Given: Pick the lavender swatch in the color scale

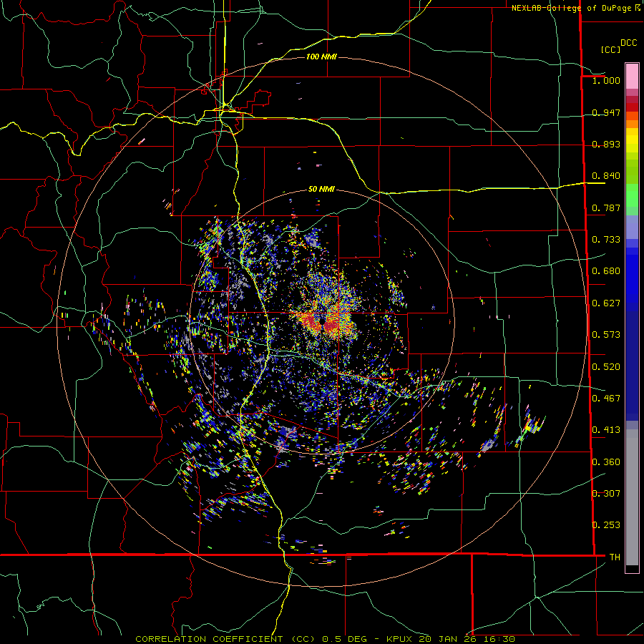Looking at the screenshot, I should coord(632,227).
